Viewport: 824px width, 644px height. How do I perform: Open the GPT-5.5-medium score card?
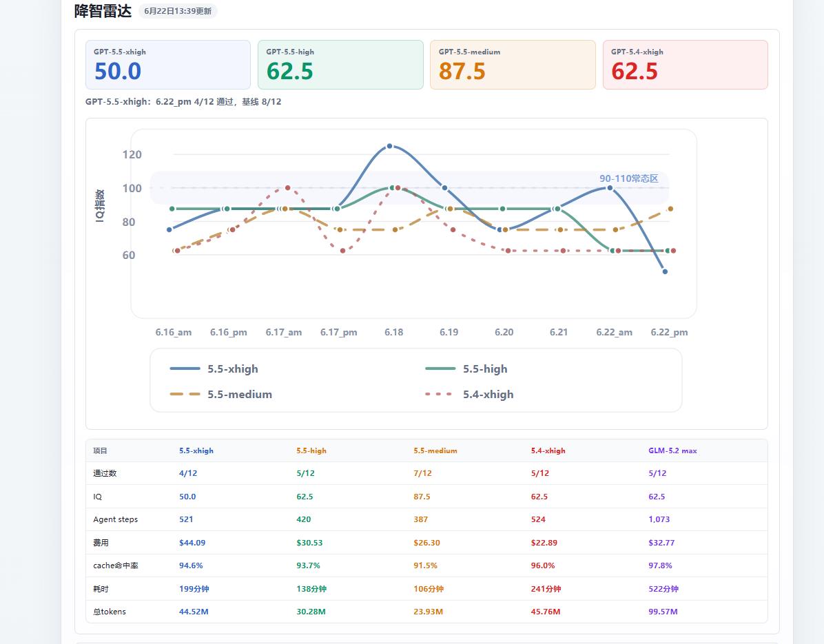[513, 65]
